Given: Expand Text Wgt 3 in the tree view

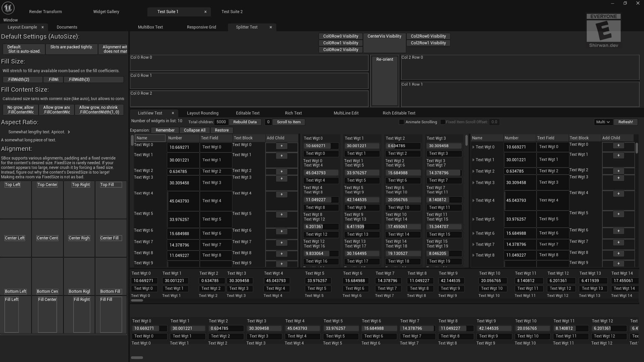Looking at the screenshot, I should 473,183.
